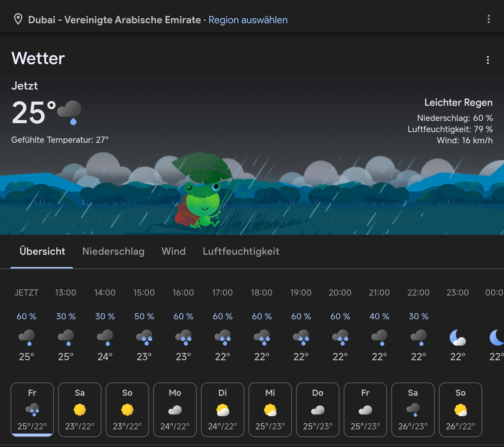Switch to the Wind tab

coord(174,251)
